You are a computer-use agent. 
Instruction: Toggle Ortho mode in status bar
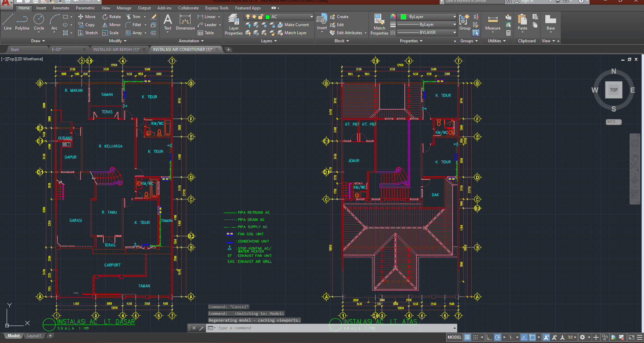(x=489, y=337)
